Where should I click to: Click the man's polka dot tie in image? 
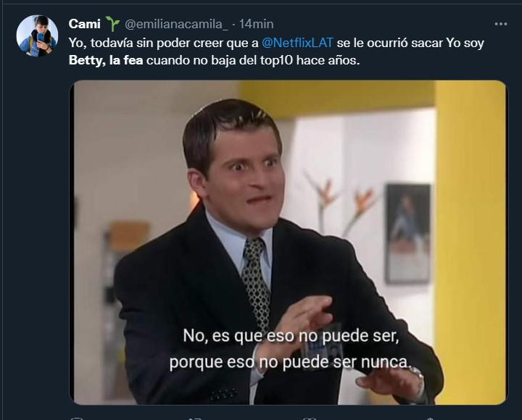tap(256, 282)
